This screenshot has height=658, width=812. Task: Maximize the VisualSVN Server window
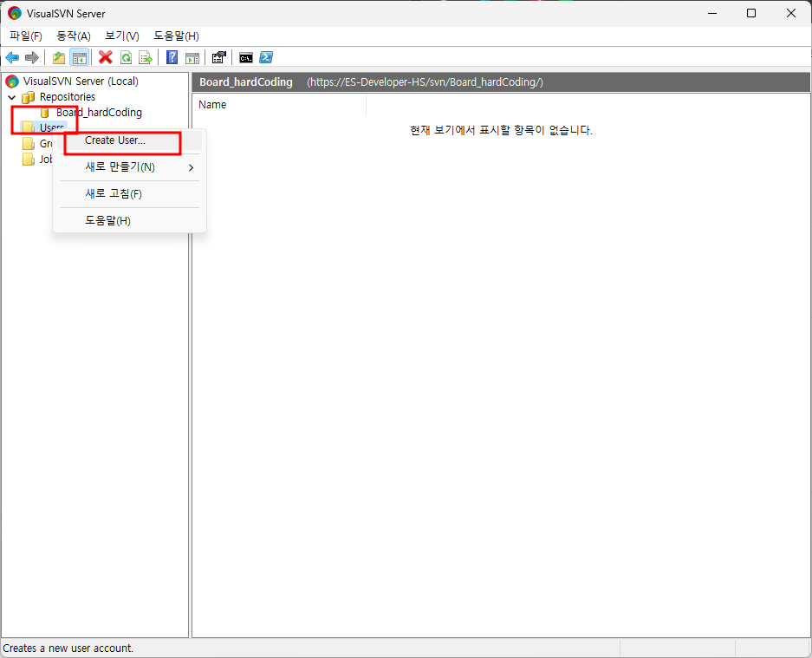coord(751,14)
